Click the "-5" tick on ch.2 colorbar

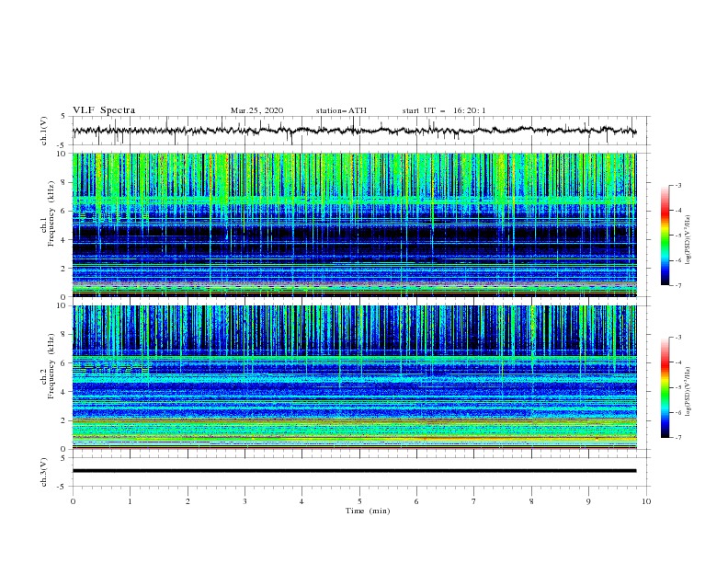pos(677,387)
